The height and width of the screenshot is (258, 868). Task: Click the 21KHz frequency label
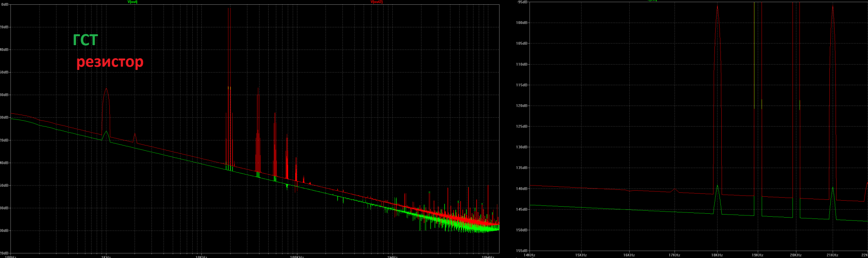click(x=832, y=255)
